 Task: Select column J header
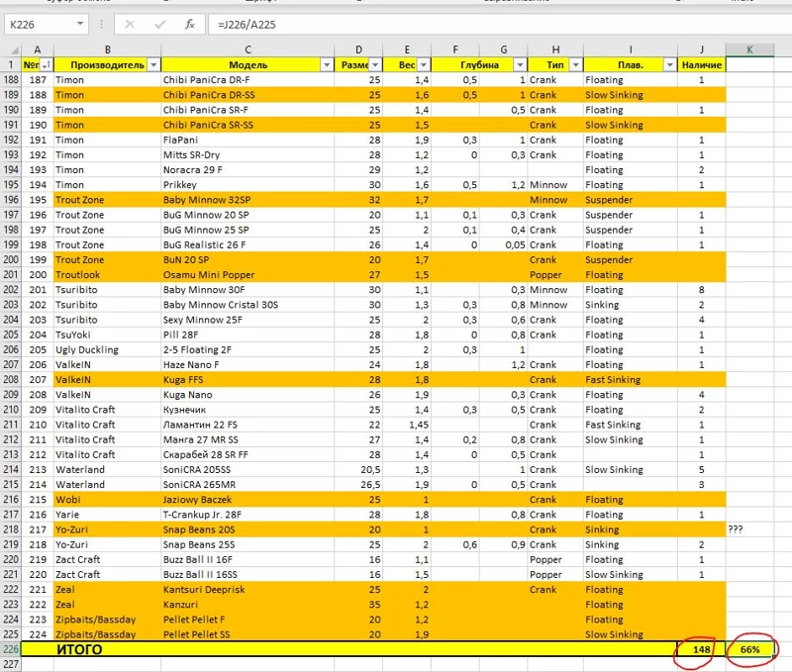702,49
